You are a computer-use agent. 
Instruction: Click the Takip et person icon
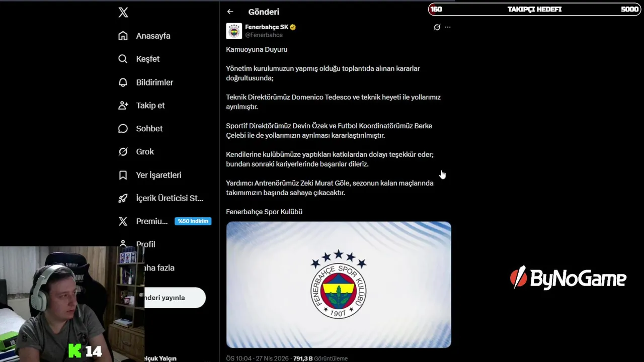pos(123,105)
